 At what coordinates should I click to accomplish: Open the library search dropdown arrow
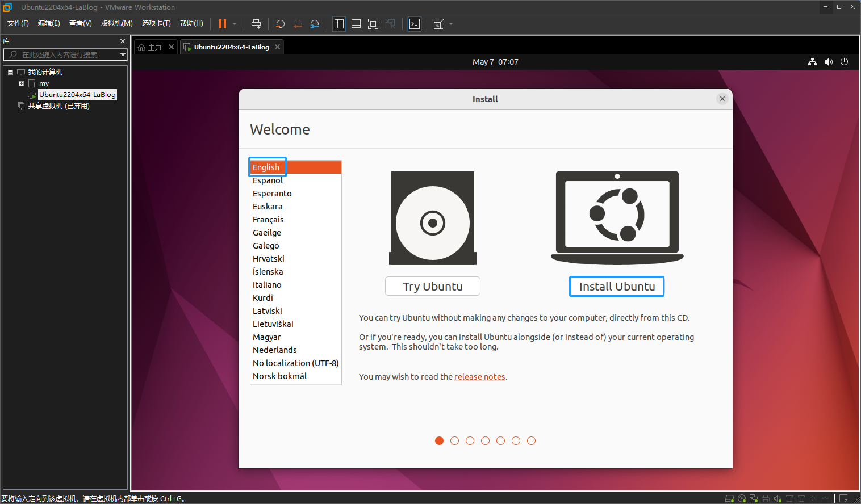[123, 54]
